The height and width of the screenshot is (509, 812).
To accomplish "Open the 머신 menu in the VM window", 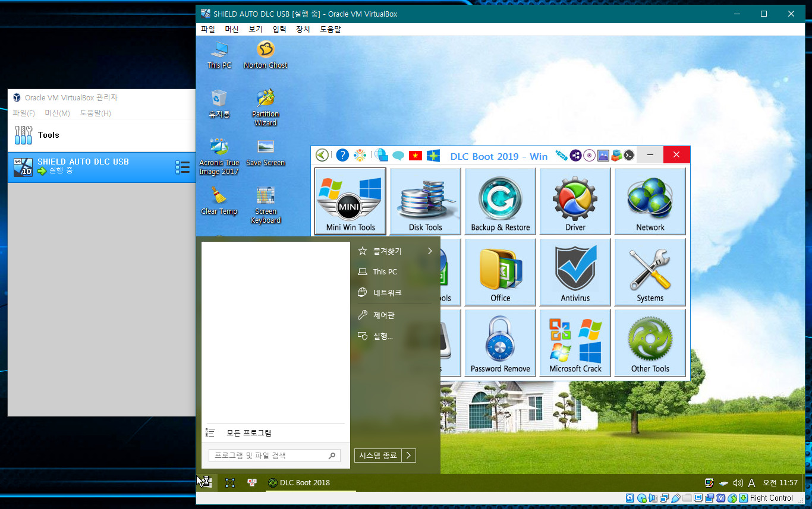I will pyautogui.click(x=232, y=29).
